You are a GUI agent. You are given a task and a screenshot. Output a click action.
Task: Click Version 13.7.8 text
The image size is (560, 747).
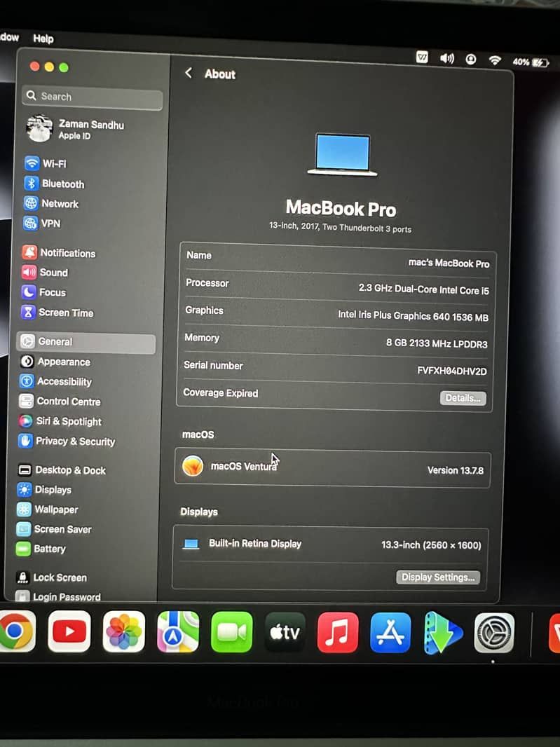[455, 471]
